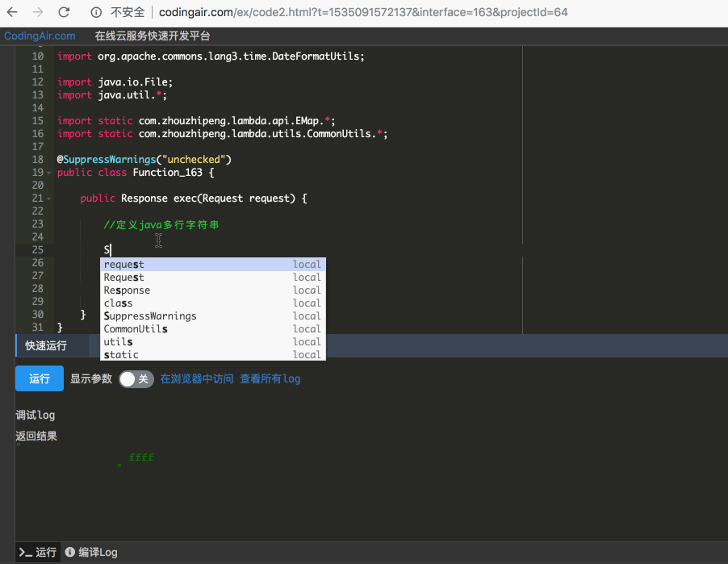Viewport: 728px width, 564px height.
Task: Open the 查看所有log link
Action: click(x=270, y=379)
